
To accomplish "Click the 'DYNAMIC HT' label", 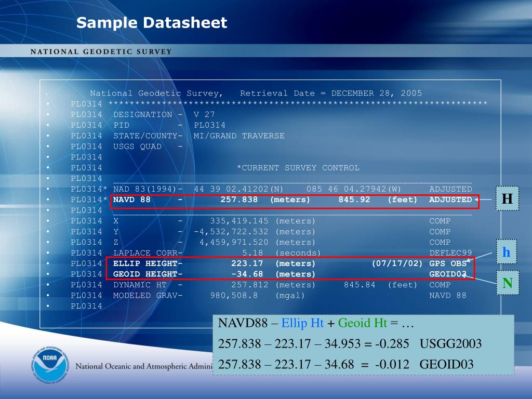I will coord(140,285).
